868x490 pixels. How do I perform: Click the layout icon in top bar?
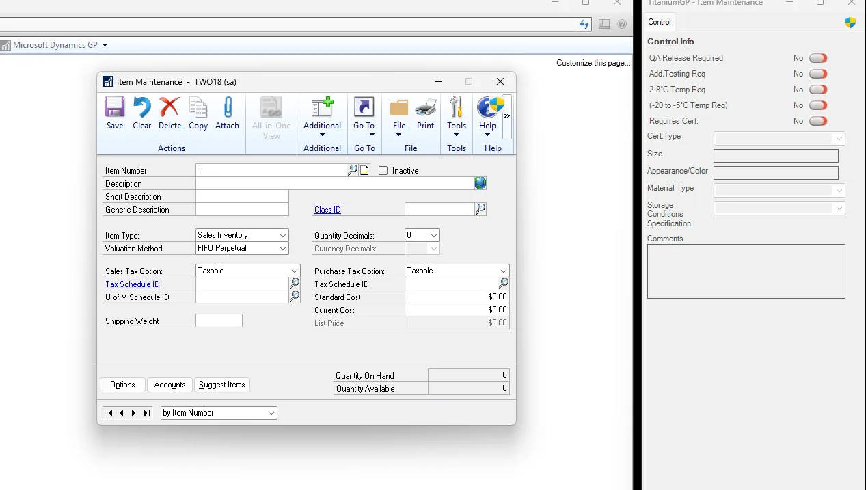point(604,24)
